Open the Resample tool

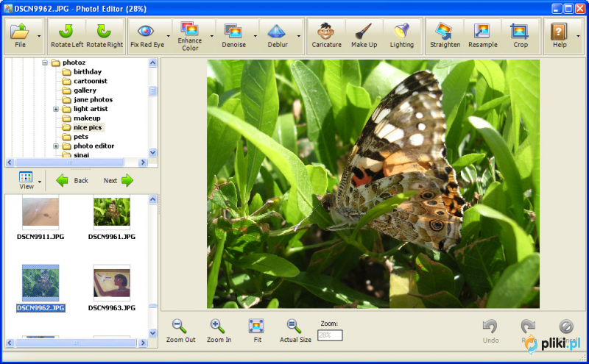482,35
